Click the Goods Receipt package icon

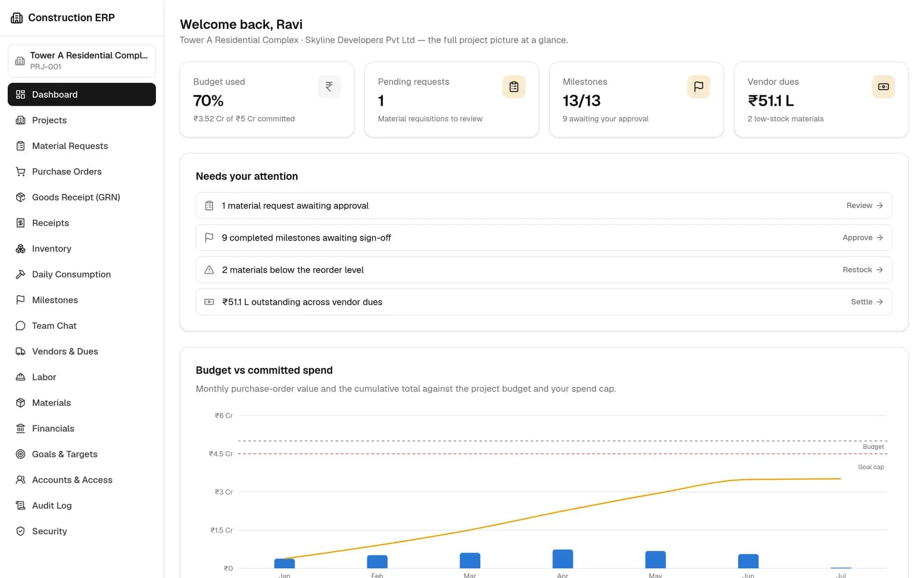point(21,197)
